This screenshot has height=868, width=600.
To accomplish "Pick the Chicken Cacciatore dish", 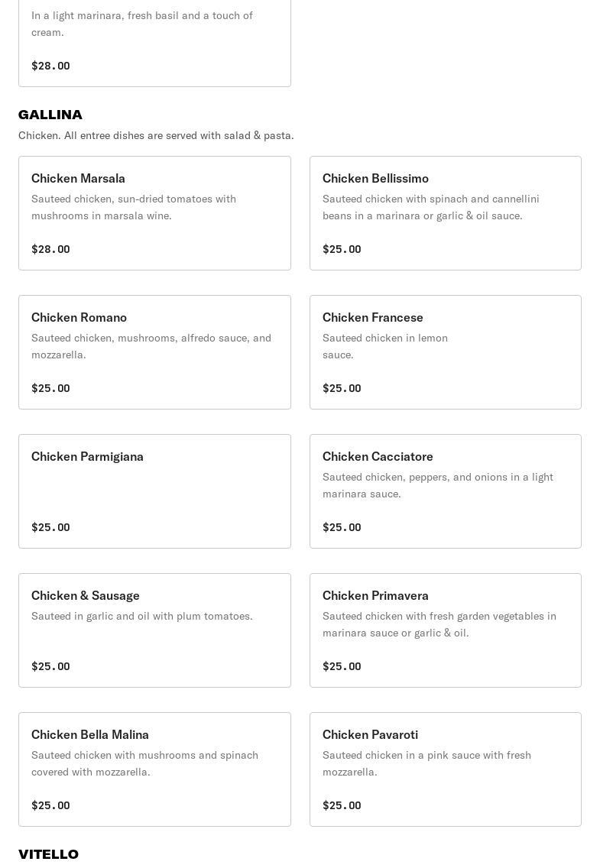I will click(x=378, y=457).
